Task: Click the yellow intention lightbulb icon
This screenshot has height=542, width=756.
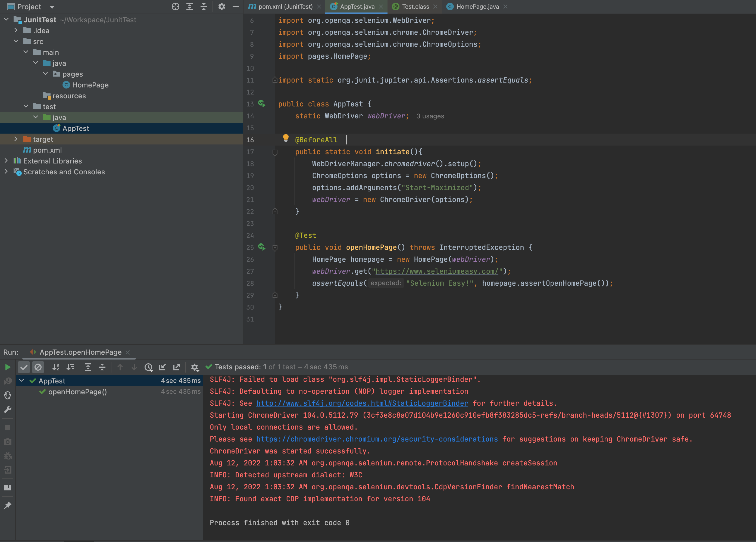Action: 286,138
